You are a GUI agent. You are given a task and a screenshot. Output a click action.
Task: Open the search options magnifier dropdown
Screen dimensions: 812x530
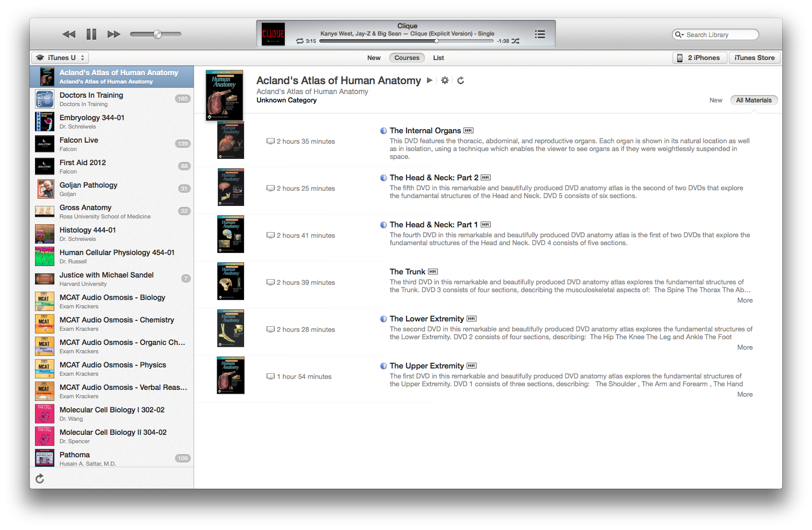[679, 34]
